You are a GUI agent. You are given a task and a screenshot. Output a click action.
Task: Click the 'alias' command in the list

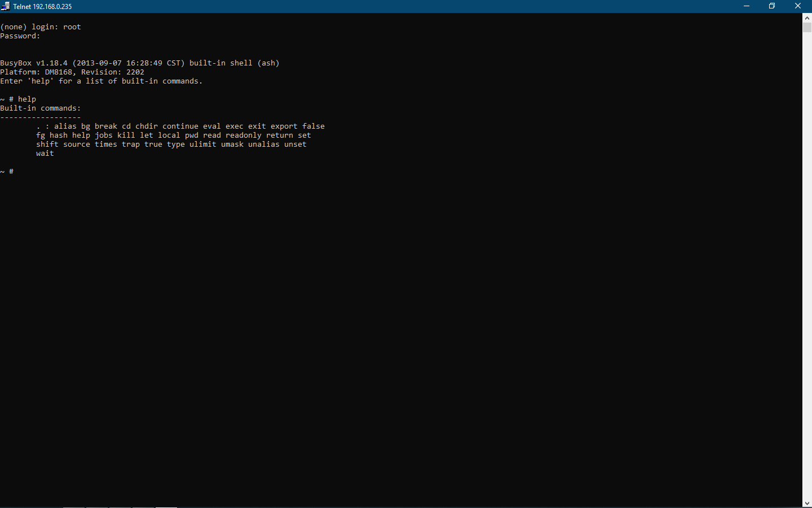(65, 126)
